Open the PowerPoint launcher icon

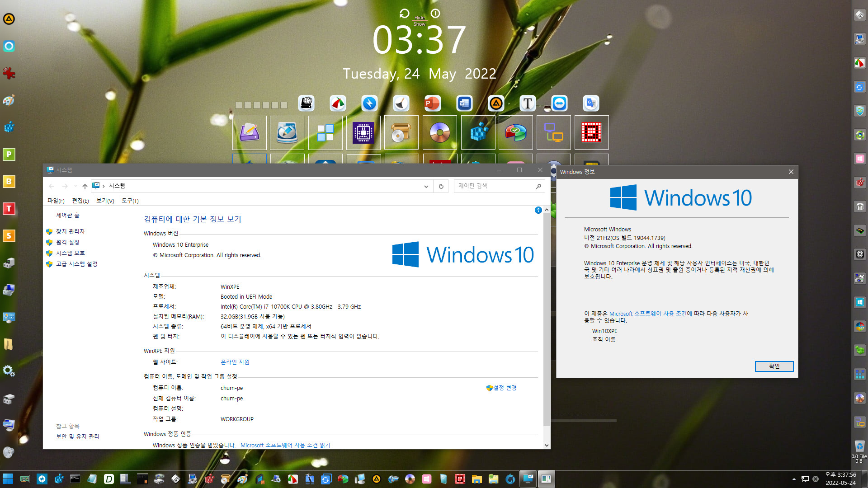pos(433,103)
